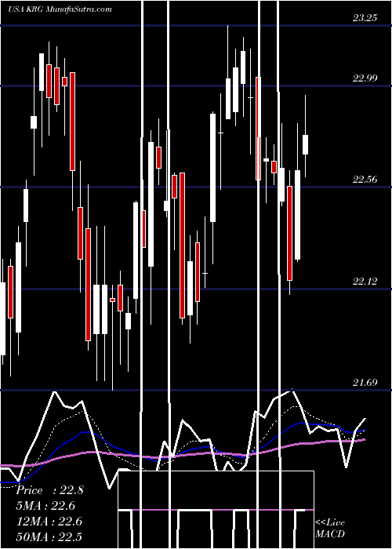This screenshot has height=549, width=392.
Task: Click the 50MA : 22.5 readout
Action: (x=49, y=536)
